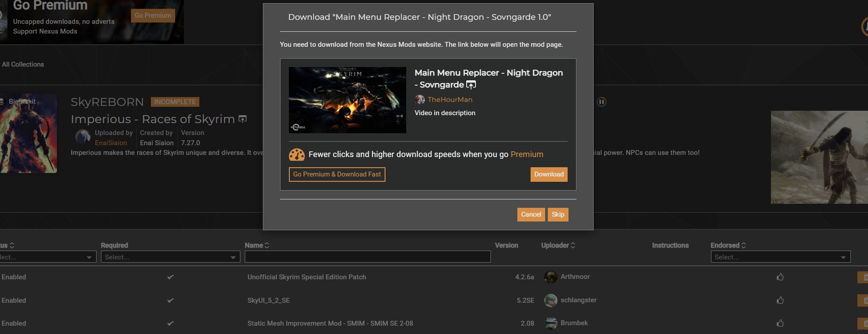Select Unofficial Skyrim Special Edition Patch row name
The image size is (868, 334).
(307, 277)
